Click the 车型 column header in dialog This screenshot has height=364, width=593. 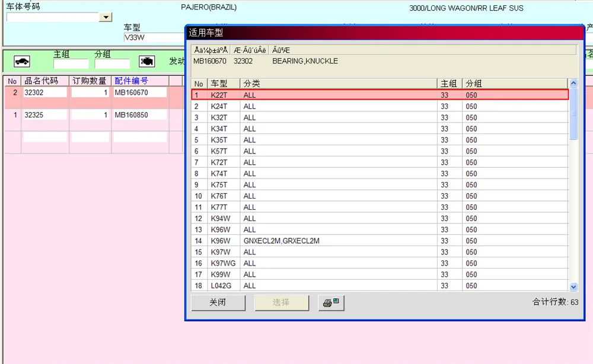[224, 84]
